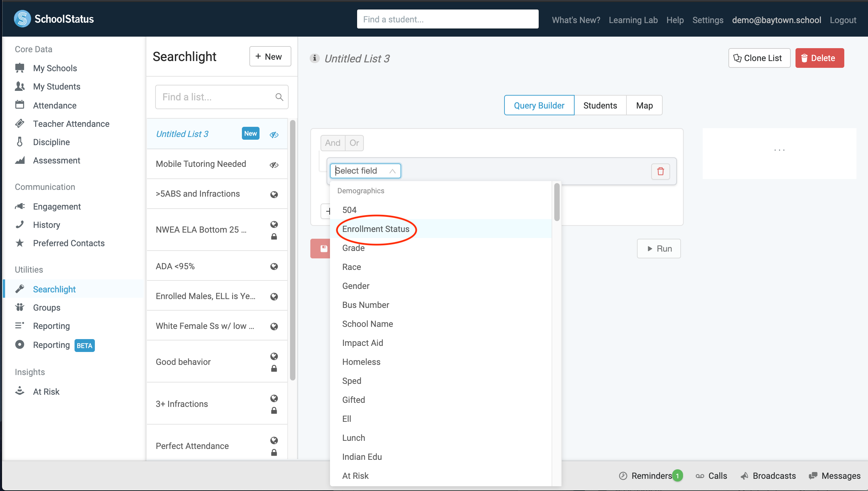Toggle globe sharing for NWEA ELA Bottom 25
868x491 pixels.
[x=274, y=224]
